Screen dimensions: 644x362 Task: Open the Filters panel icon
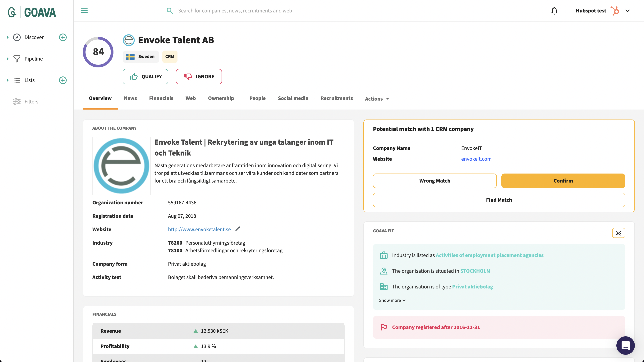16,102
